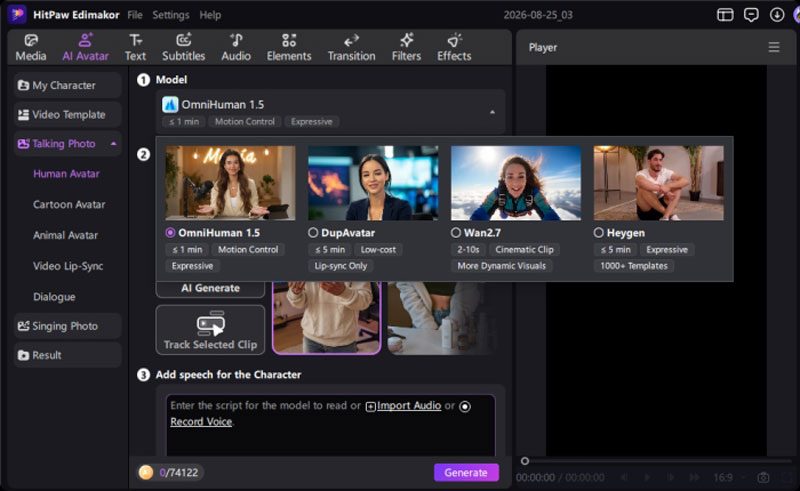800x491 pixels.
Task: Click the project name 2026-08-25_03
Action: tap(538, 15)
